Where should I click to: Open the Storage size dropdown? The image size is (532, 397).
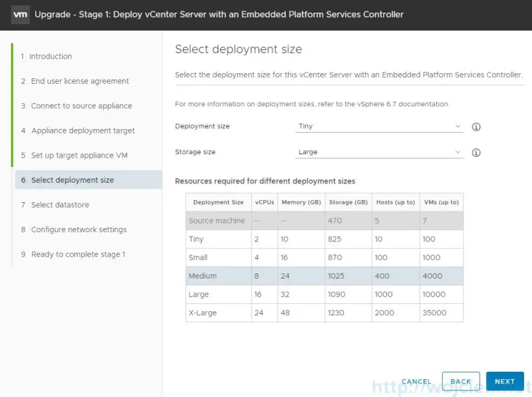point(379,152)
